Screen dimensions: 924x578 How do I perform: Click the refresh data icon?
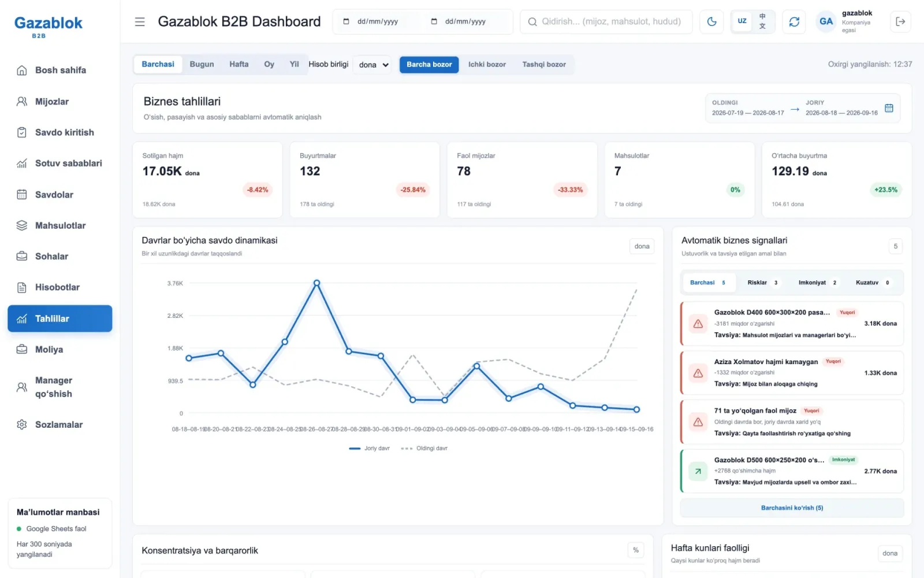coord(794,22)
